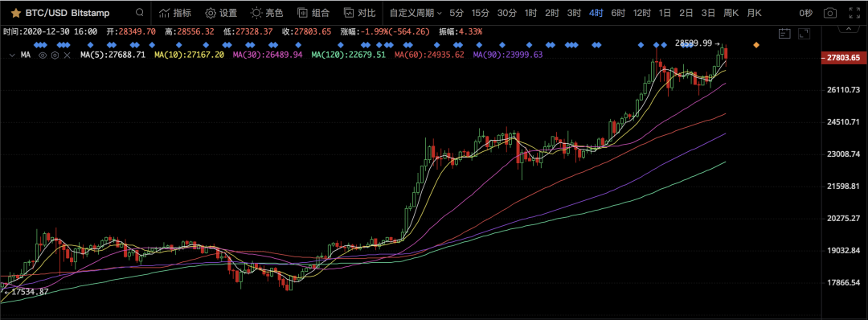Remove the MA indicator with X
Screen dimensions: 868x320
tap(67, 55)
